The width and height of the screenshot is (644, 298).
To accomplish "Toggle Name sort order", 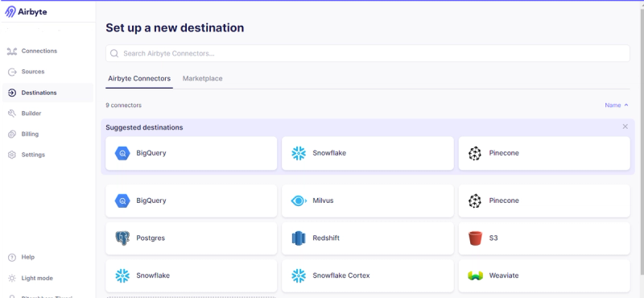I will [617, 106].
